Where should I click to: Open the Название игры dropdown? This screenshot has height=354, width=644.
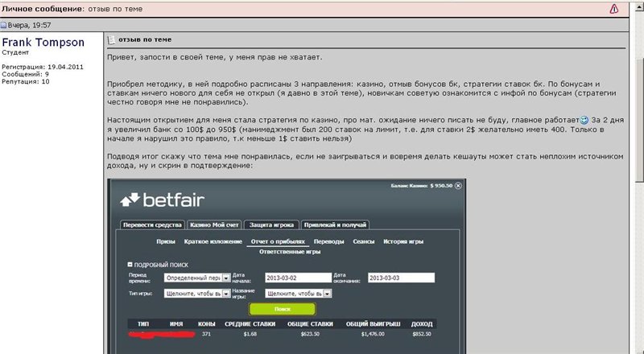(x=298, y=294)
